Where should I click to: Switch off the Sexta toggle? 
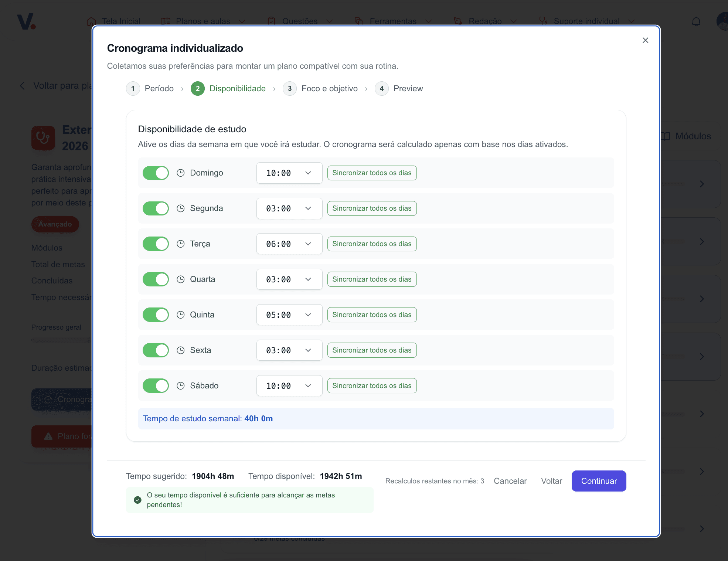point(156,350)
